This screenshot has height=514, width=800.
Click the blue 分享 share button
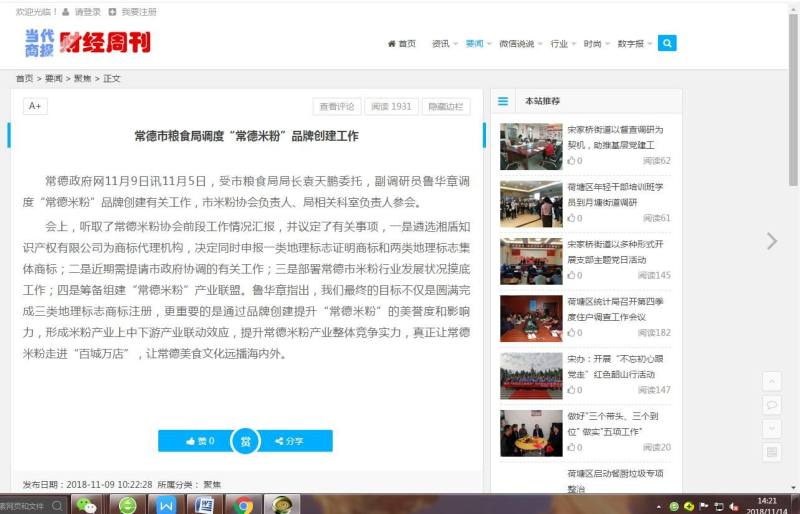[290, 441]
